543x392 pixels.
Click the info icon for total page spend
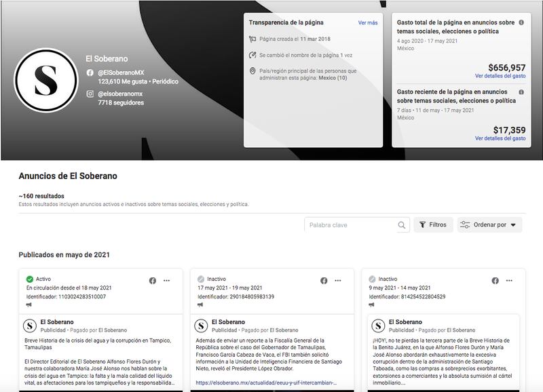[x=521, y=22]
